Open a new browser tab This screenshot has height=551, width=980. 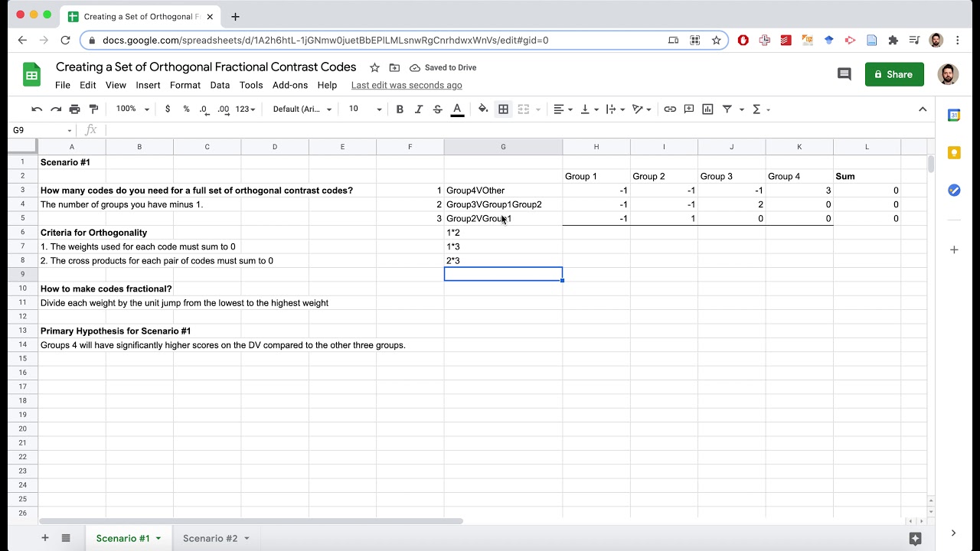(x=235, y=16)
